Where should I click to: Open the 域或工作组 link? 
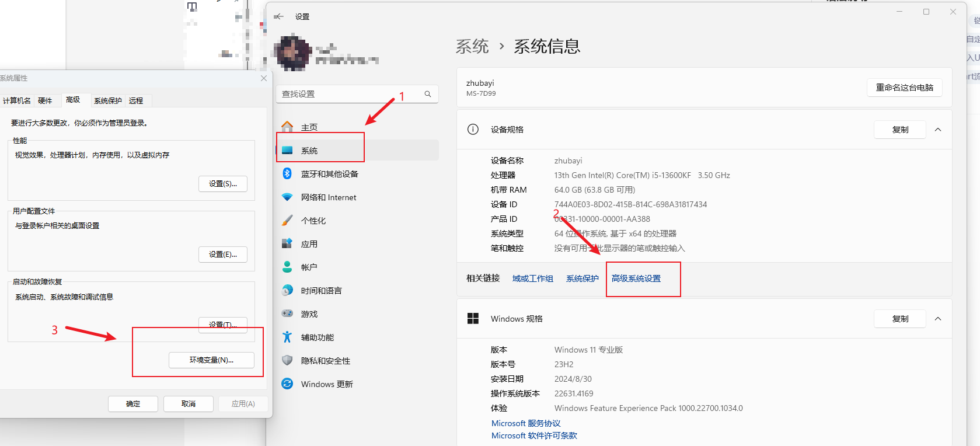click(x=533, y=278)
